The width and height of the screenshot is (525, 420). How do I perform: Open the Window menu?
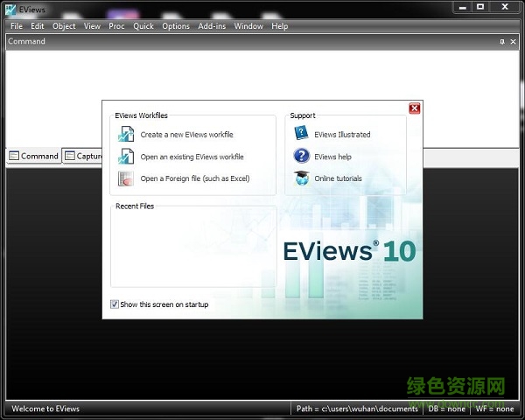[248, 26]
